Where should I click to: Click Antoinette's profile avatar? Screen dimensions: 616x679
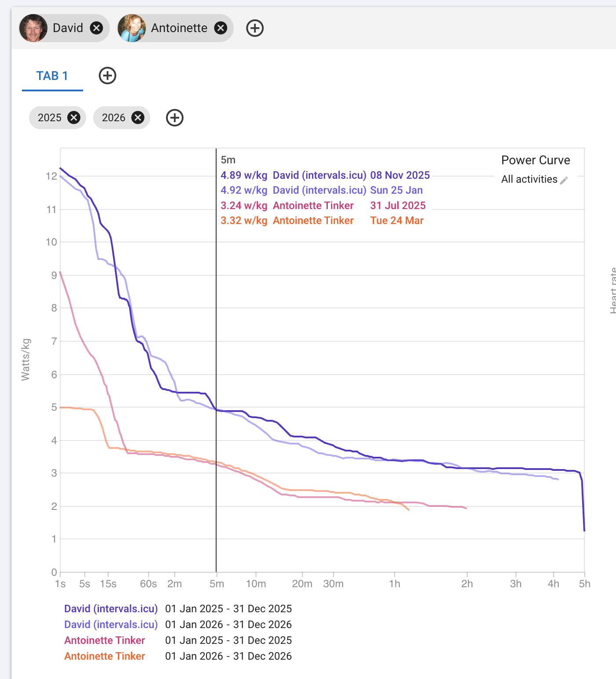(x=132, y=28)
